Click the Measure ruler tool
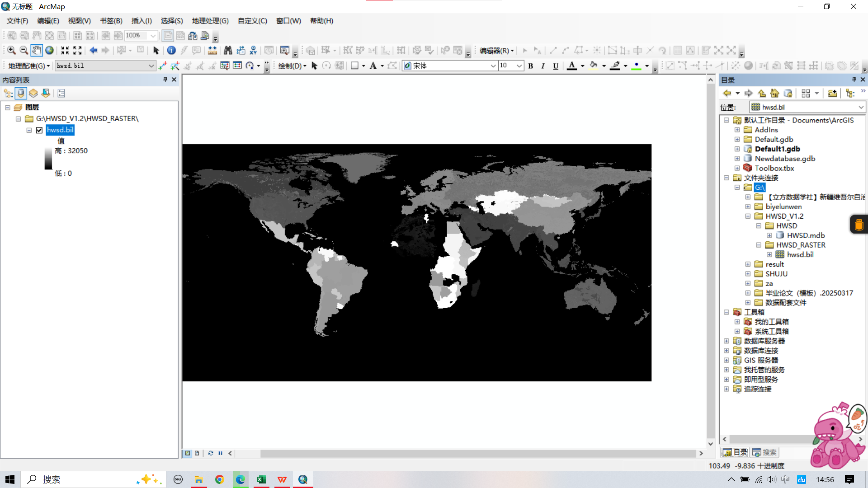Image resolution: width=868 pixels, height=488 pixels. point(212,51)
